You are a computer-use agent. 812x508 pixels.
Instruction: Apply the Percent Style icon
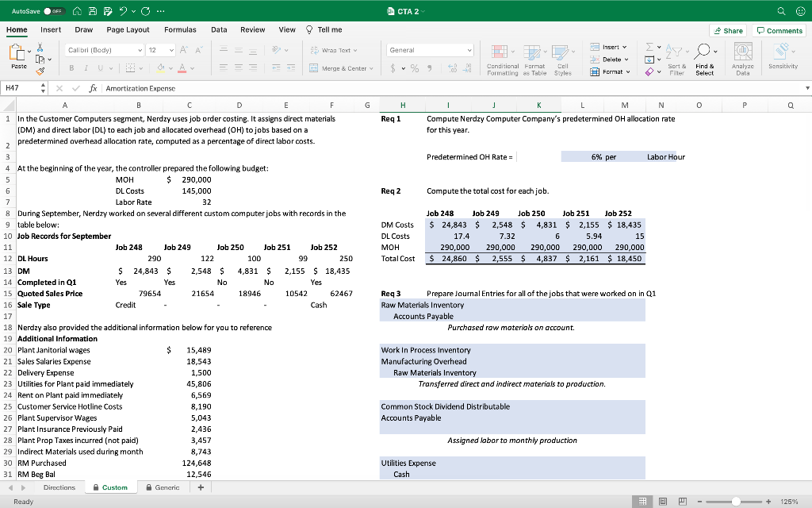click(x=415, y=68)
